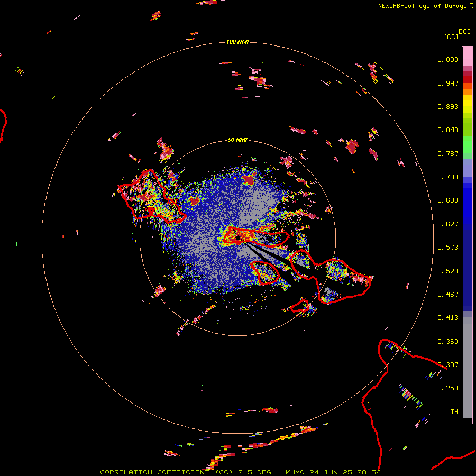Viewport: 476px width, 476px height.
Task: Select the 0.413 scale value
Action: [448, 318]
